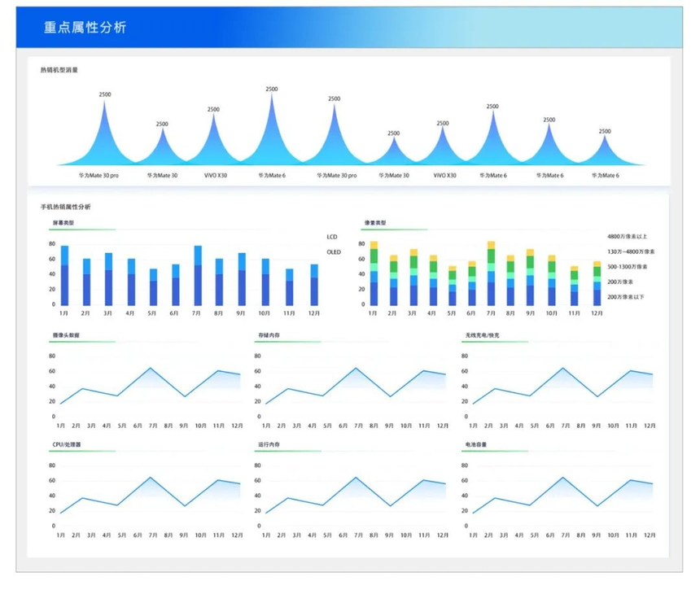Click the 1月 bar in 屏幕类型 chart

(65, 275)
